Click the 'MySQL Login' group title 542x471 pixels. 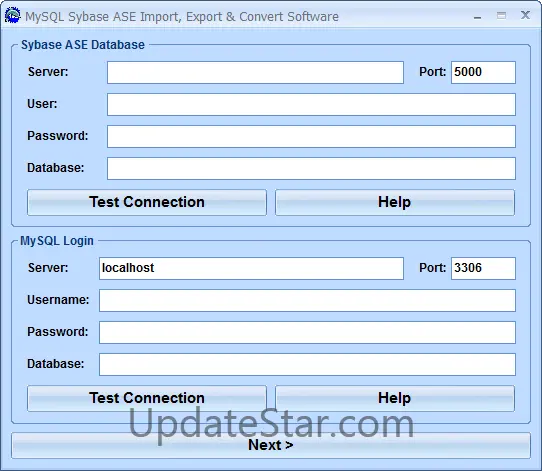tap(57, 241)
